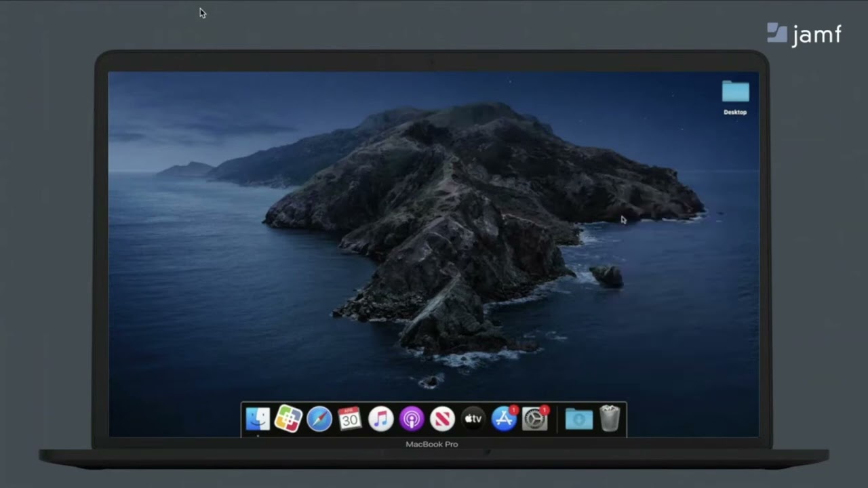The height and width of the screenshot is (488, 868).
Task: Open Finder from the Dock
Action: click(x=258, y=419)
